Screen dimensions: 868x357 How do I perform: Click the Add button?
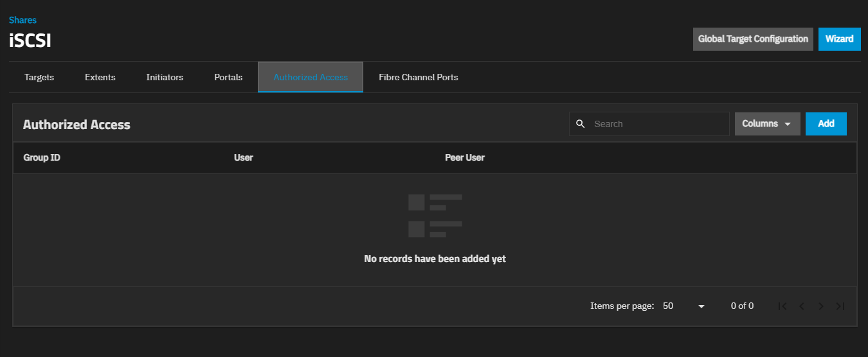pyautogui.click(x=826, y=124)
